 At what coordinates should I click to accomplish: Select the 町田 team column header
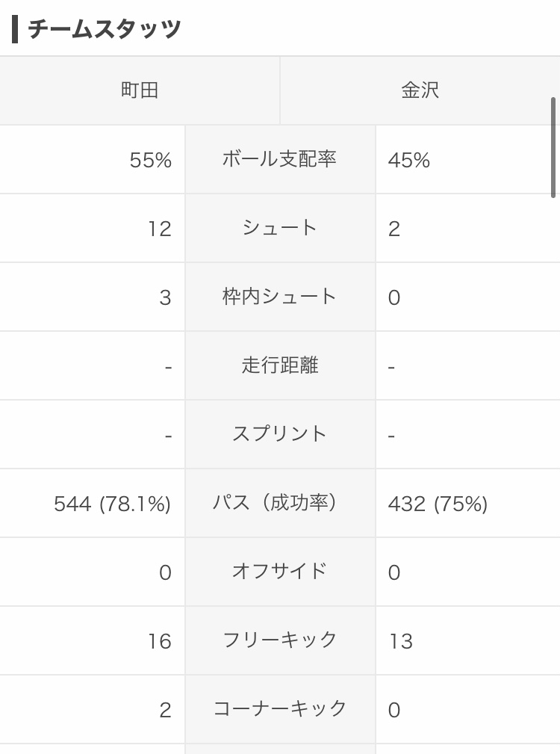click(x=140, y=90)
